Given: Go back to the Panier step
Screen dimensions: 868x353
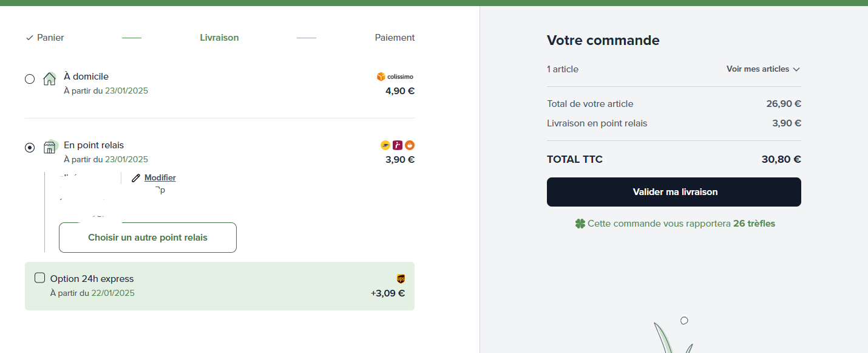Looking at the screenshot, I should [45, 38].
